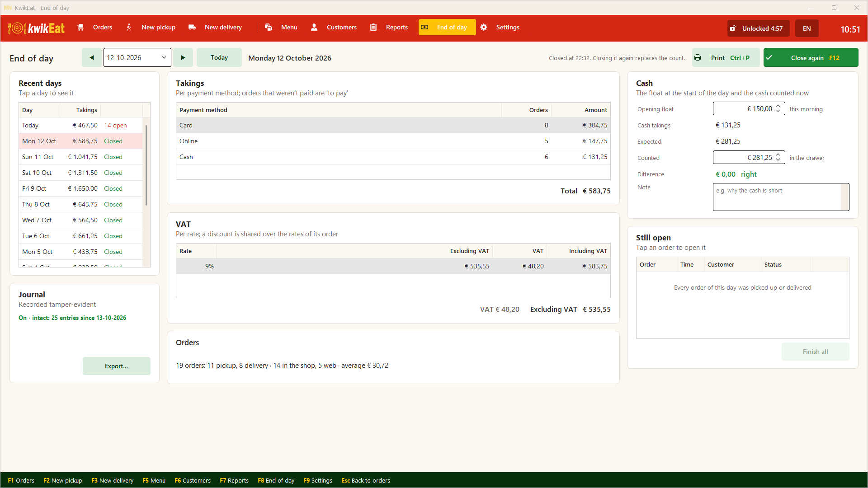Open the Settings tab label

[x=508, y=27]
